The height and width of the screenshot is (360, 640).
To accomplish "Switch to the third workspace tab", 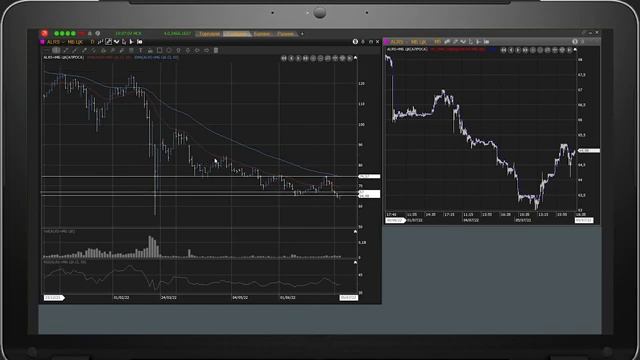I will (x=261, y=34).
